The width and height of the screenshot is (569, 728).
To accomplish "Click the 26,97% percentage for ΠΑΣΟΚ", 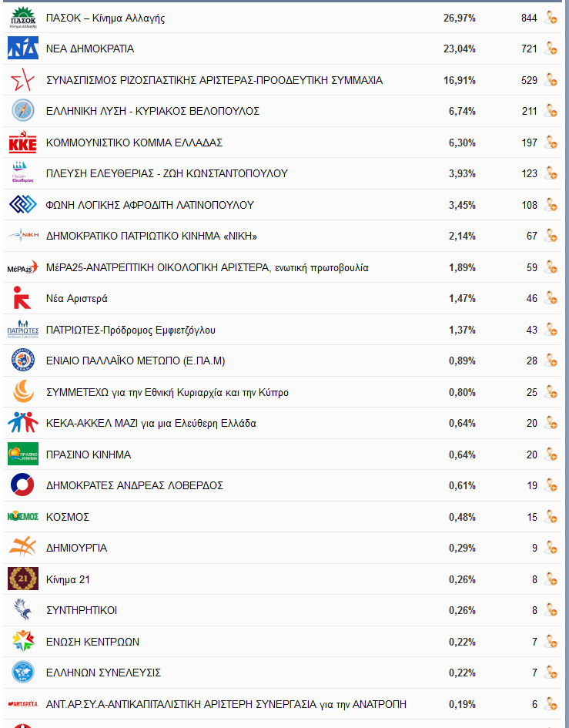I will [460, 18].
